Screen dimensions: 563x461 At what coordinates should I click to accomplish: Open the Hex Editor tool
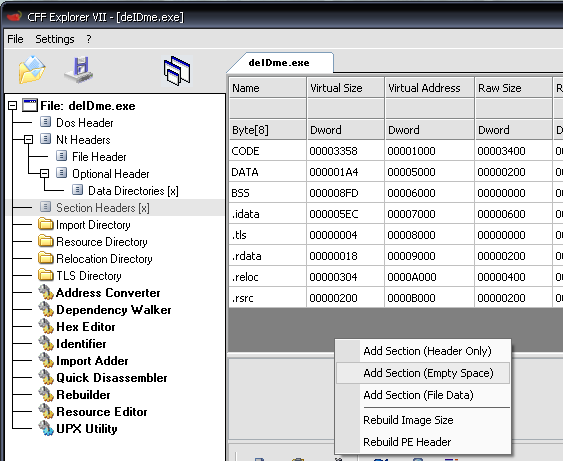(85, 327)
